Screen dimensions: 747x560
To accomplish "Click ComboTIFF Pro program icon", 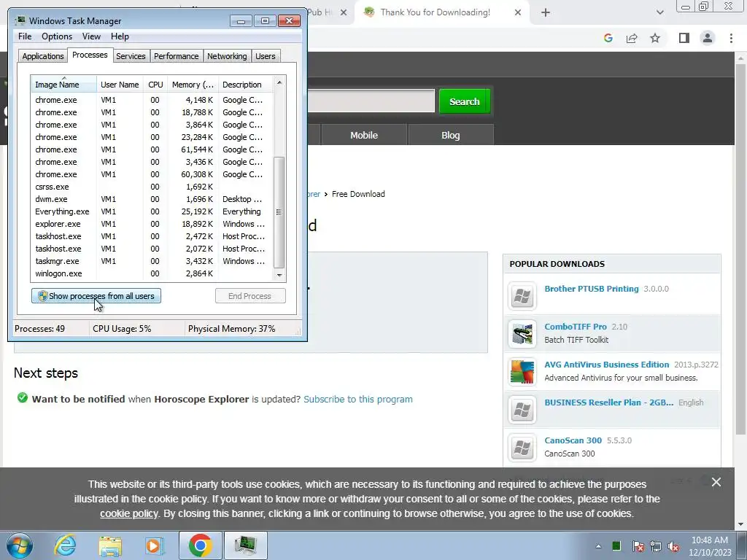I will pos(522,334).
